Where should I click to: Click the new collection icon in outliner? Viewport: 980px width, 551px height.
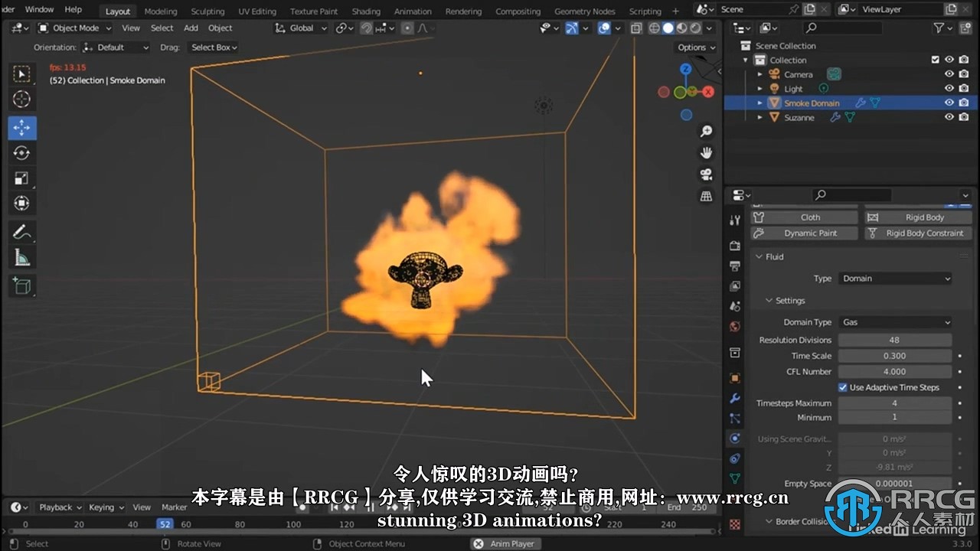(964, 28)
